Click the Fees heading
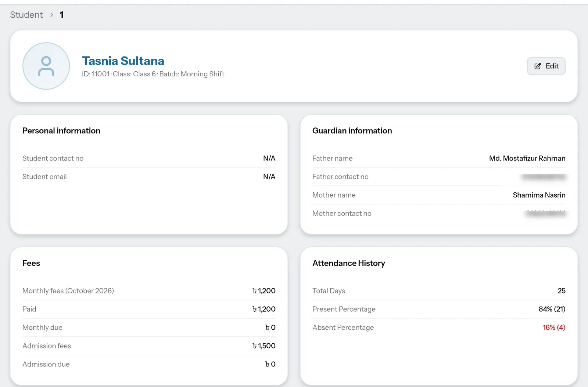Image resolution: width=588 pixels, height=387 pixels. [x=31, y=263]
